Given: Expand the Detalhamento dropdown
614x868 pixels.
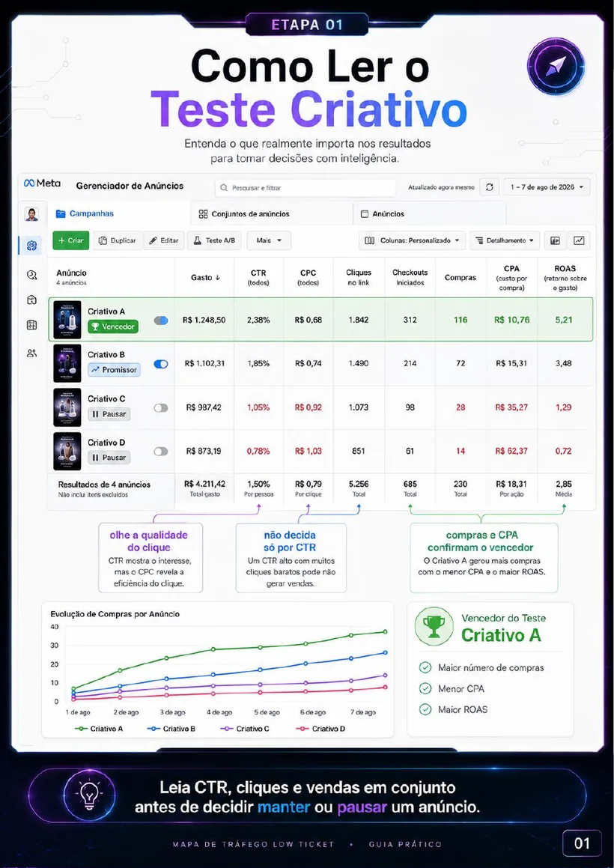Looking at the screenshot, I should (505, 241).
